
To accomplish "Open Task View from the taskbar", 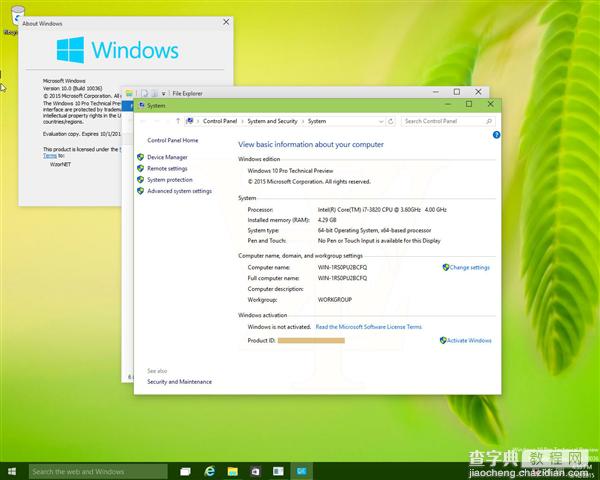I will pyautogui.click(x=185, y=472).
